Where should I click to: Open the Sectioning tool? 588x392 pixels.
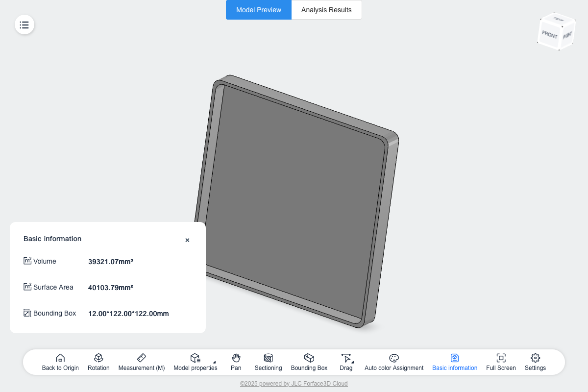[x=268, y=362]
